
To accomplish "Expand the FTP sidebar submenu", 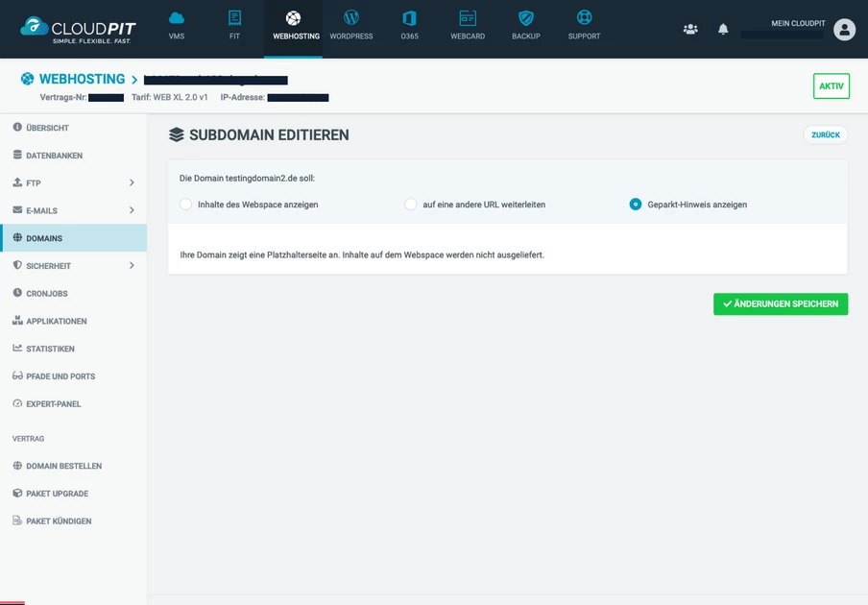I will [x=132, y=182].
